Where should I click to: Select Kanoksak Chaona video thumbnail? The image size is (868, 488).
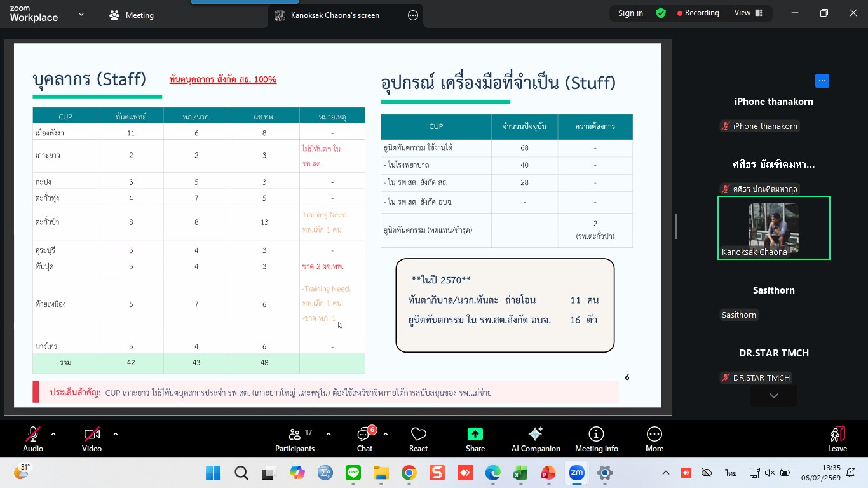773,227
